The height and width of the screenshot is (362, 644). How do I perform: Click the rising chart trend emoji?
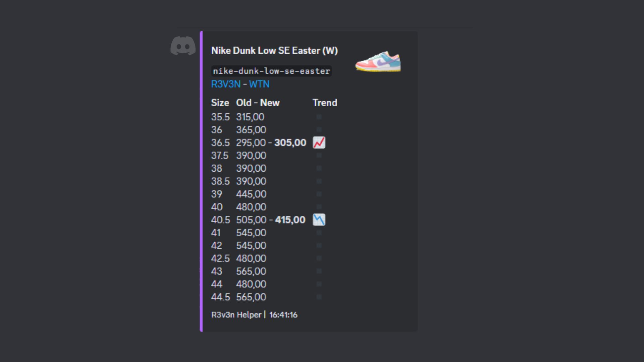point(319,142)
